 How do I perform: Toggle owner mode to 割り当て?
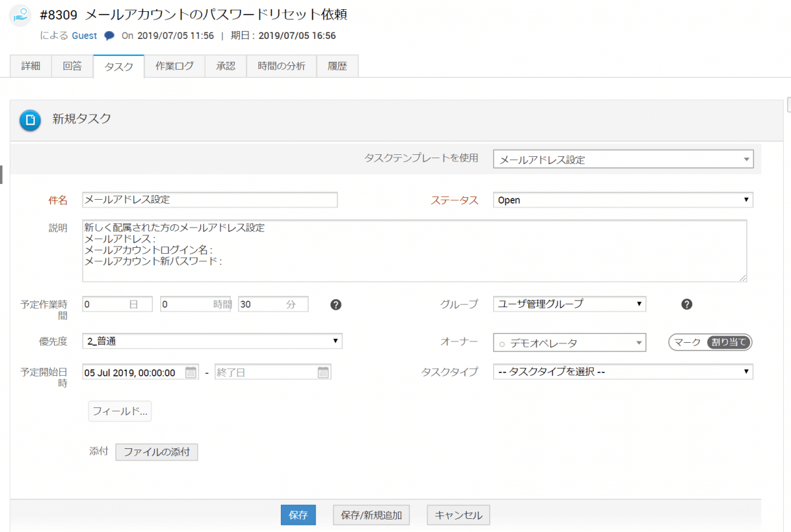point(728,343)
